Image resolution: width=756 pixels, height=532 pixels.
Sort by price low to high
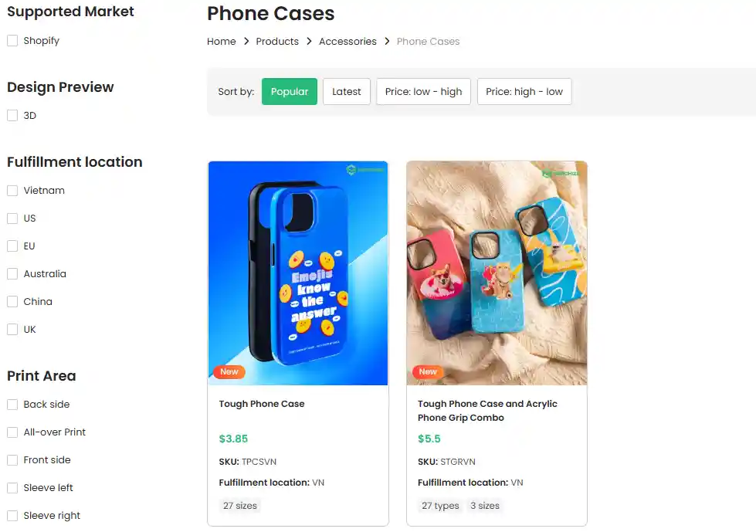[x=423, y=91]
